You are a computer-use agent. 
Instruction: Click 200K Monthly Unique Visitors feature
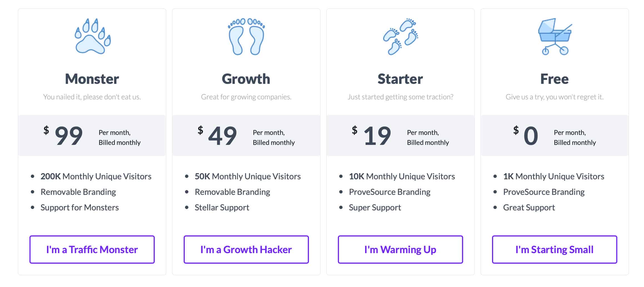pos(96,176)
